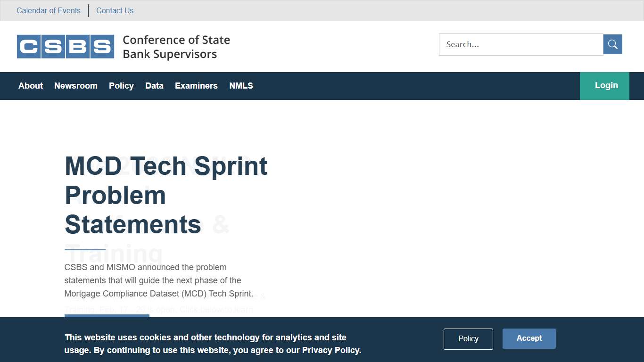This screenshot has height=362, width=644.
Task: Click the blue accent line under the headline
Action: pos(85,249)
